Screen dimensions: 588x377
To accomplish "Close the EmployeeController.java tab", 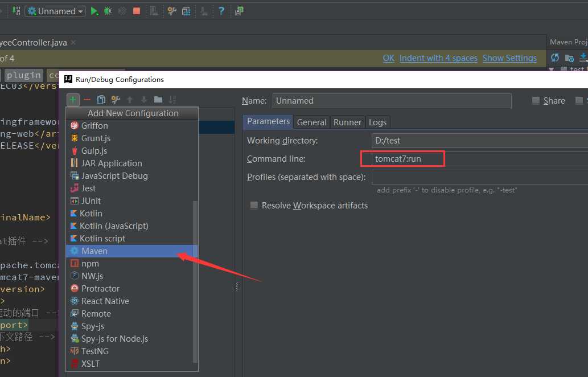I will 73,42.
